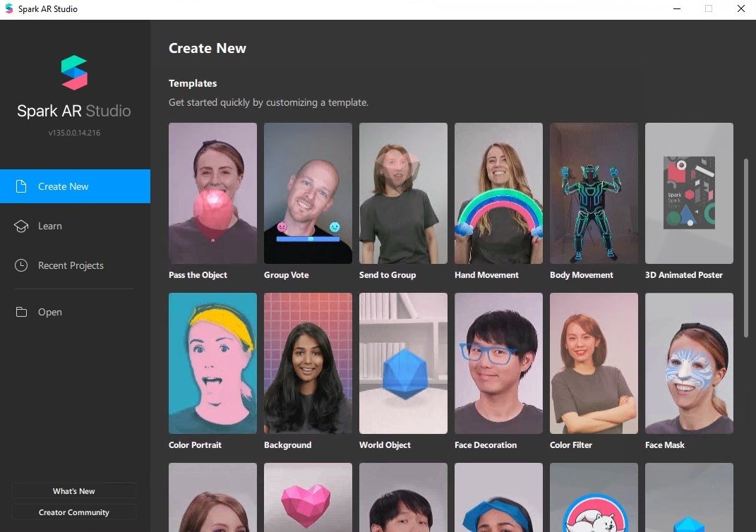The image size is (756, 532).
Task: Click the Create New page icon in sidebar
Action: [22, 186]
